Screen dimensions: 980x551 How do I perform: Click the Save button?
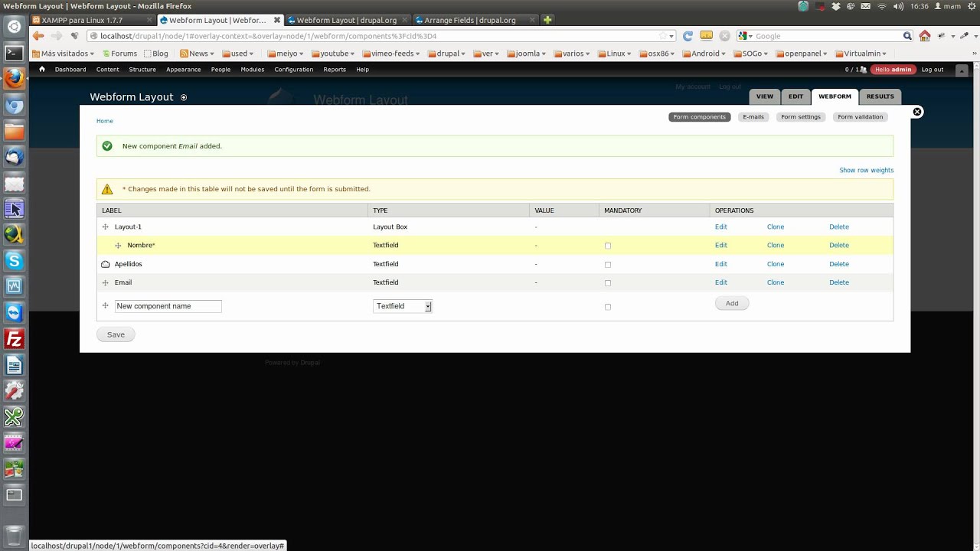pyautogui.click(x=116, y=334)
